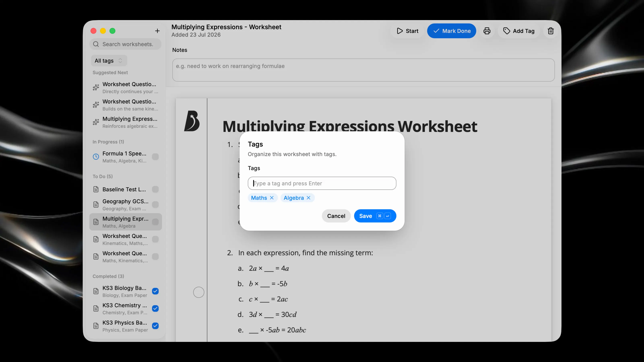The width and height of the screenshot is (644, 362).
Task: Click the document icon beside KS3 Physics Ba...
Action: pos(96,326)
